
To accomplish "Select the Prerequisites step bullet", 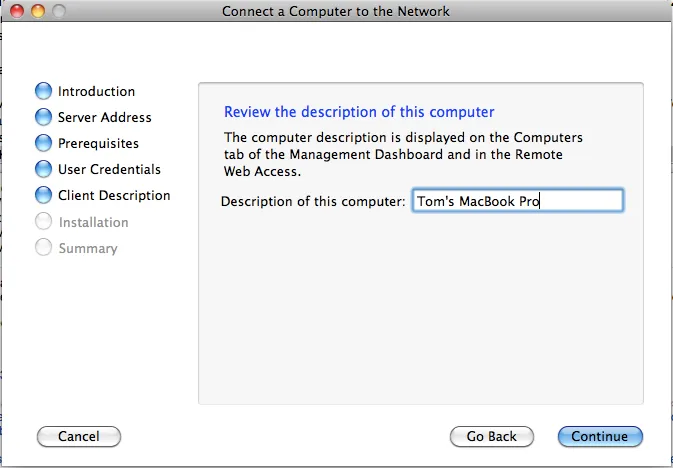I will (43, 143).
